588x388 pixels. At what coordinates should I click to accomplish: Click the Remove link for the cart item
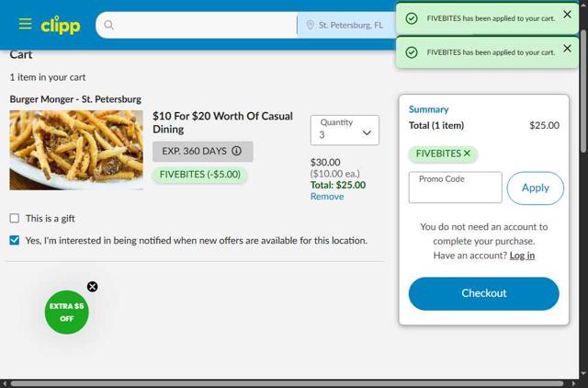coord(327,197)
